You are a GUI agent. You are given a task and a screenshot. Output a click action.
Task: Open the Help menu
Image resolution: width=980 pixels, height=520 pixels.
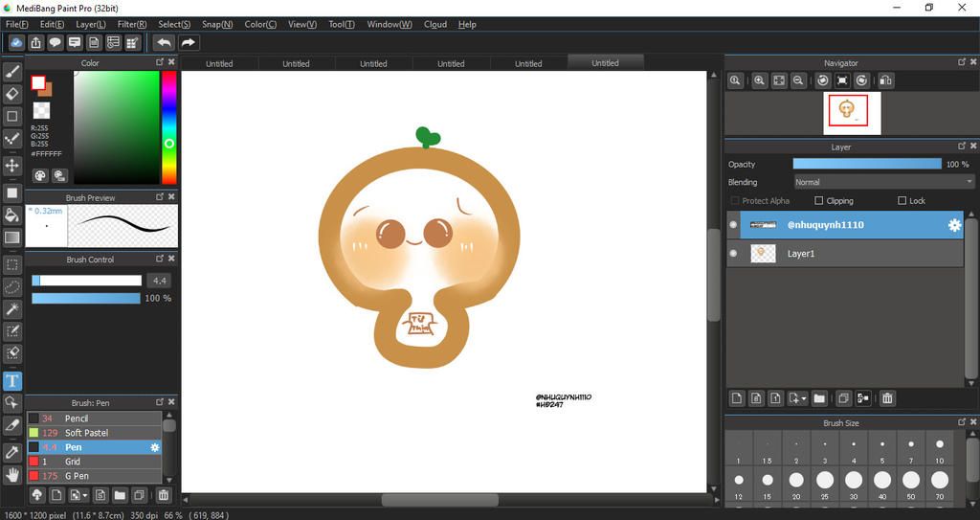pos(467,24)
